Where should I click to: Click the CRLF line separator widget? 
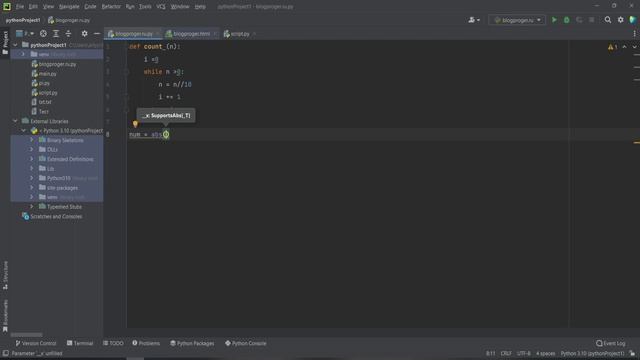[506, 353]
